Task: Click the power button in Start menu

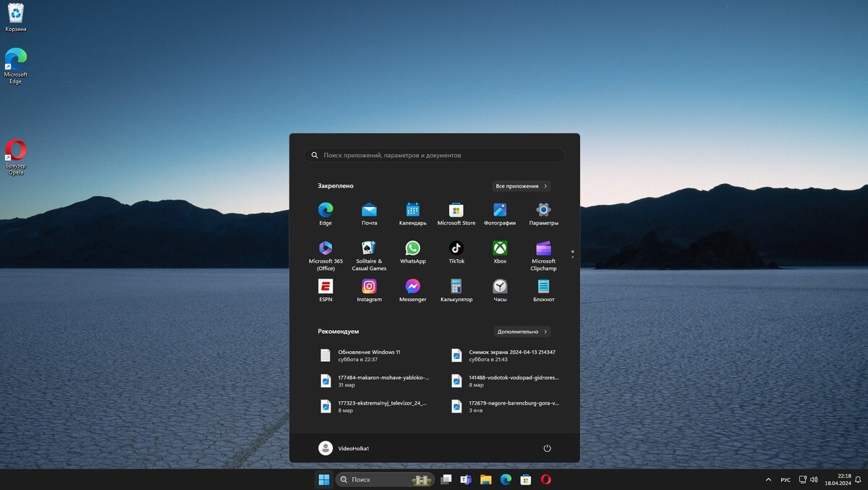Action: (x=547, y=448)
